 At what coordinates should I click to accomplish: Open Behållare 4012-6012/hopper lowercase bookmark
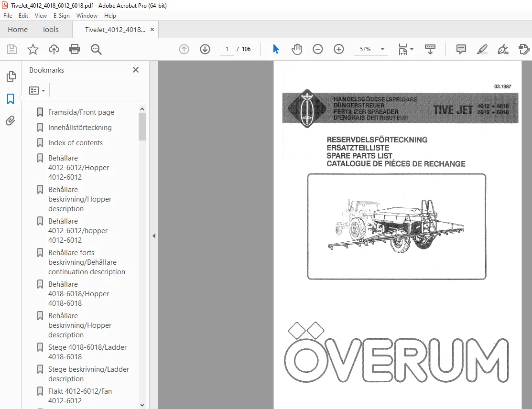[x=78, y=231]
